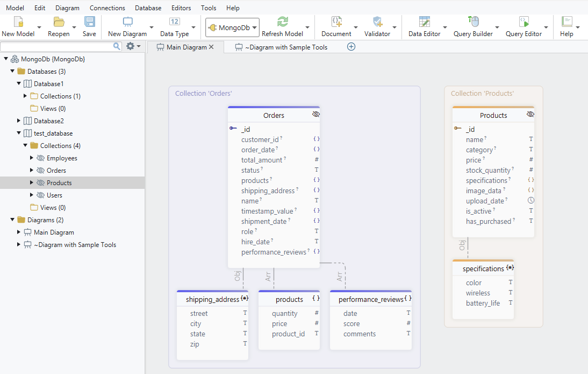The height and width of the screenshot is (374, 588).
Task: Open the Model menu
Action: coord(15,8)
